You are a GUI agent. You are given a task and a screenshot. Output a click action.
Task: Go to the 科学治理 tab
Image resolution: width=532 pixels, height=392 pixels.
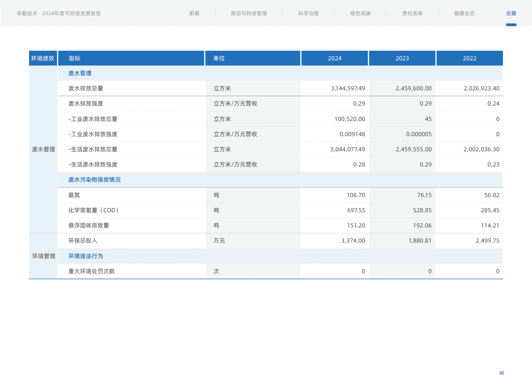pyautogui.click(x=308, y=13)
